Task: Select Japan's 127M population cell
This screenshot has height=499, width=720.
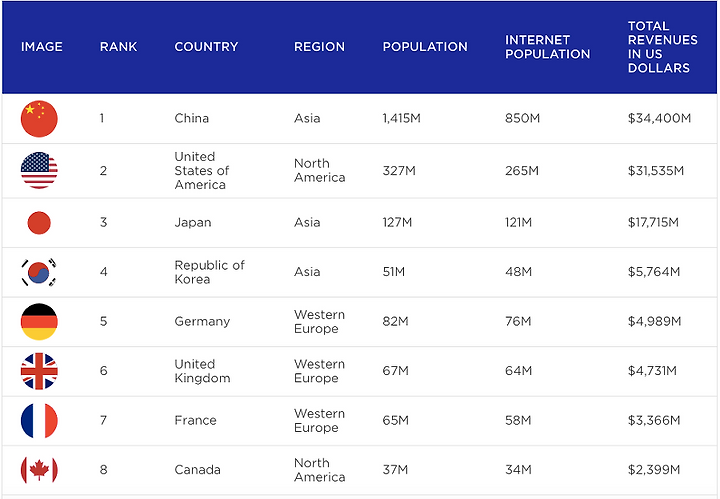Action: coord(397,223)
